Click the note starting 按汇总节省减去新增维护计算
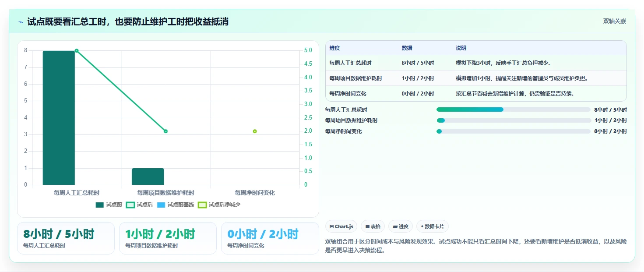644x272 pixels. 515,94
